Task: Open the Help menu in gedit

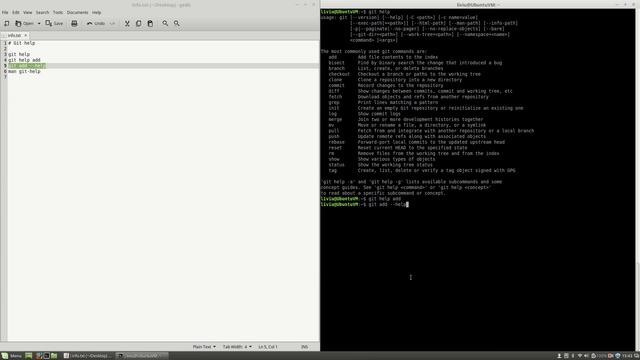Action: pos(96,12)
